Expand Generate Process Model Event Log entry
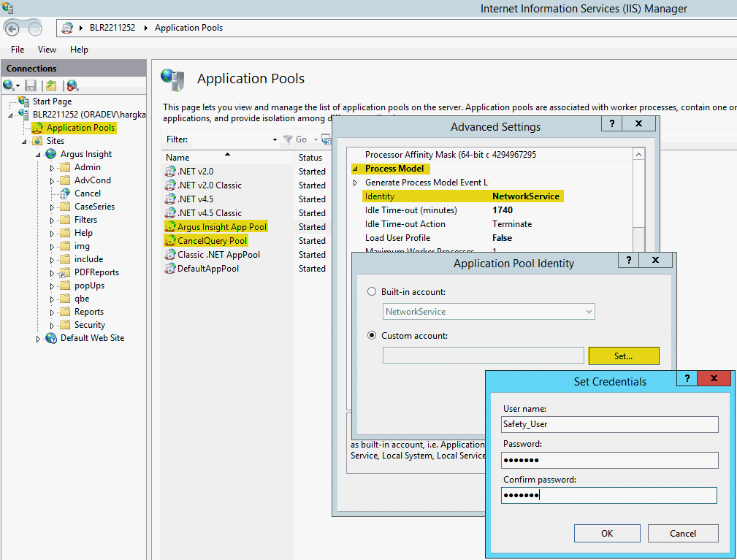This screenshot has width=737, height=560. [x=356, y=183]
